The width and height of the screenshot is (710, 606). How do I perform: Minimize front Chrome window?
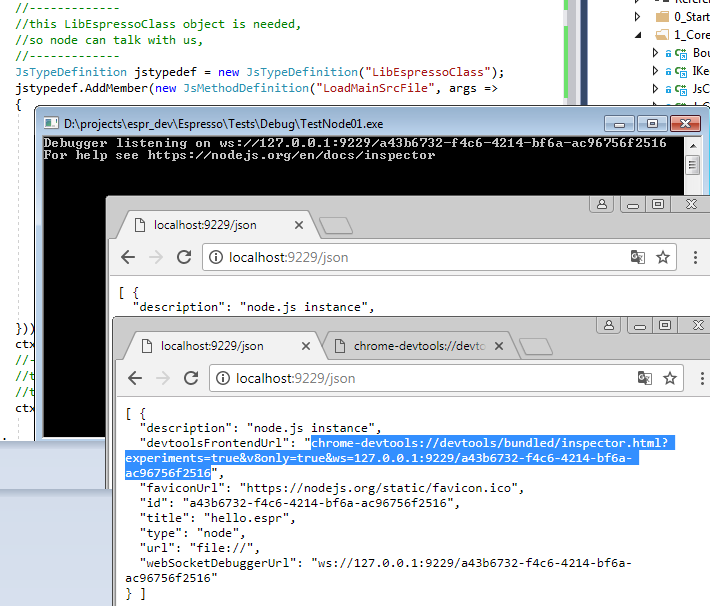[x=640, y=325]
